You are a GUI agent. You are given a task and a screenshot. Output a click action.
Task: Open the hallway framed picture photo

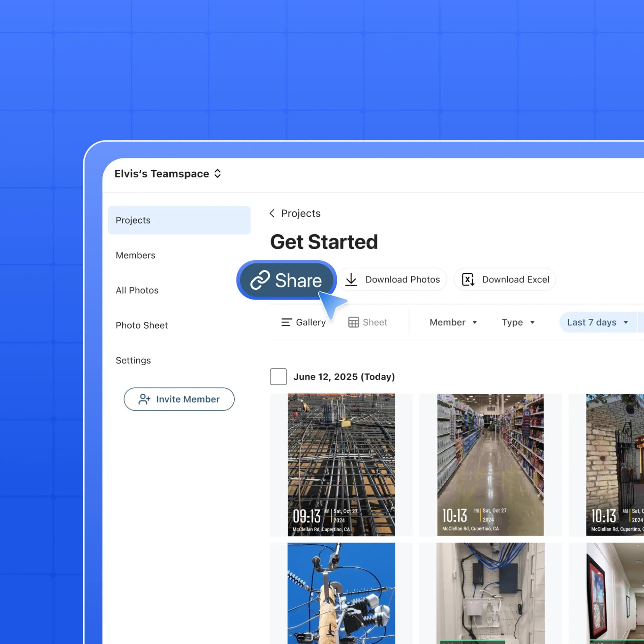(615, 593)
